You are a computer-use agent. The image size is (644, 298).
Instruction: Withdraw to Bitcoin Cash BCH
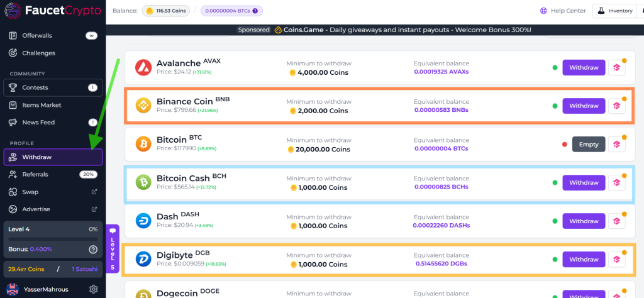point(584,183)
